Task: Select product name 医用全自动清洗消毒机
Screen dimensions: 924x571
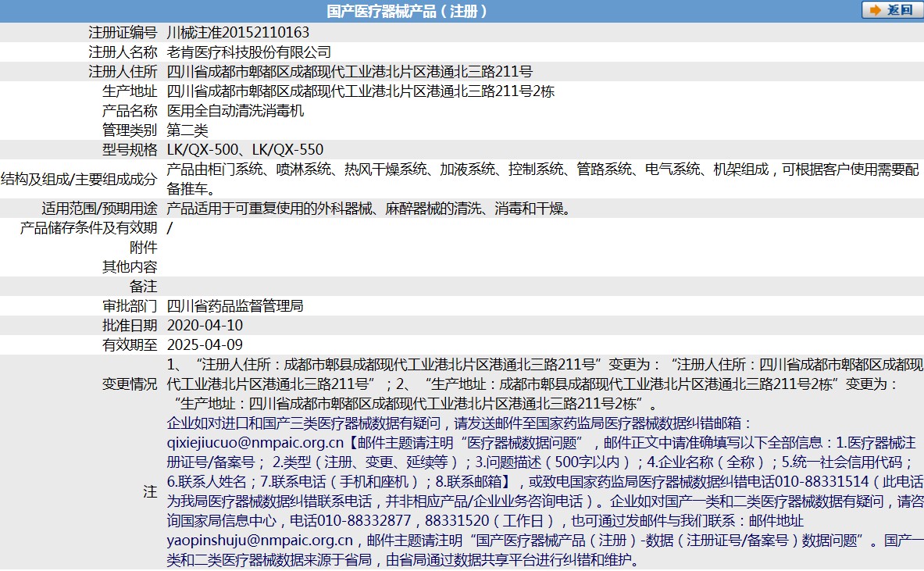Action: [x=236, y=110]
